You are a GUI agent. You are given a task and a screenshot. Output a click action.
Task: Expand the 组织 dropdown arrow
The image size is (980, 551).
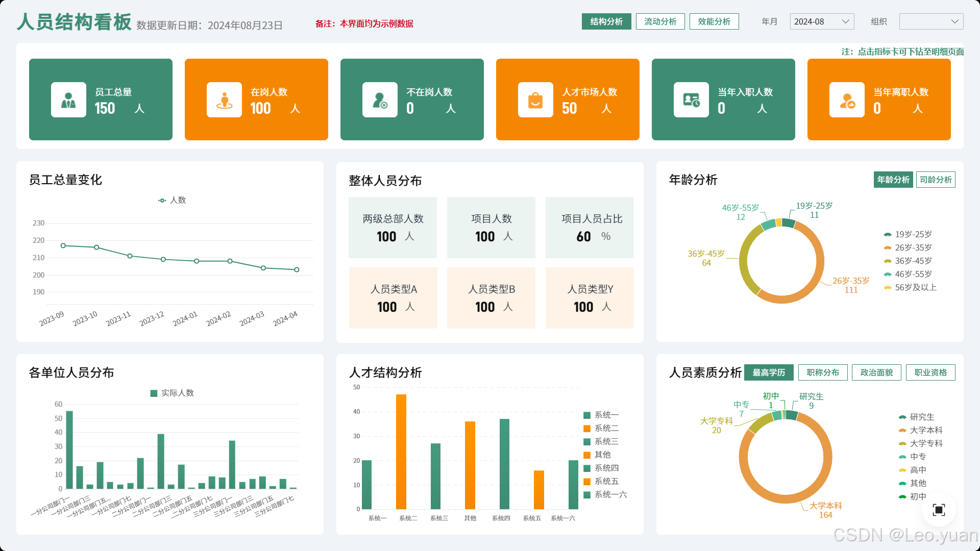954,21
